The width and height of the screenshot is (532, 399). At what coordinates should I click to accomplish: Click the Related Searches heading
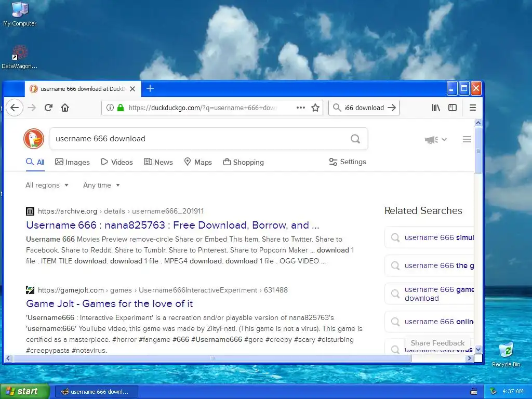coord(423,211)
